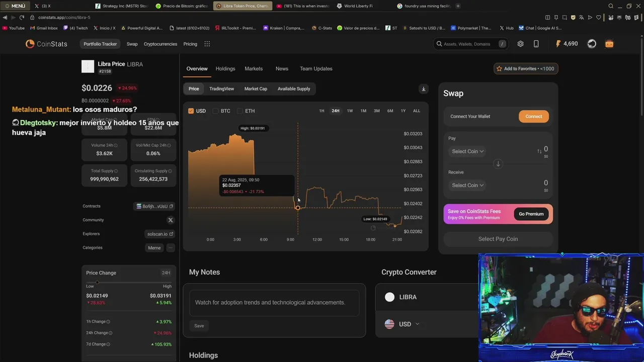644x362 pixels.
Task: Open the Price Change 24H period selector
Action: tap(166, 273)
